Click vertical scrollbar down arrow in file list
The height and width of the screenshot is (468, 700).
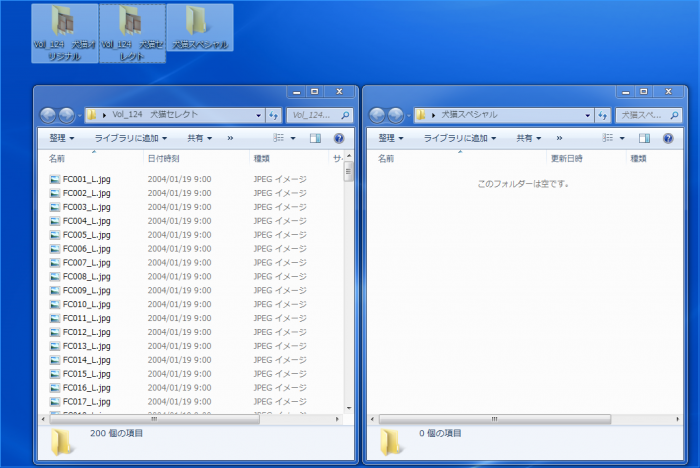[x=349, y=408]
